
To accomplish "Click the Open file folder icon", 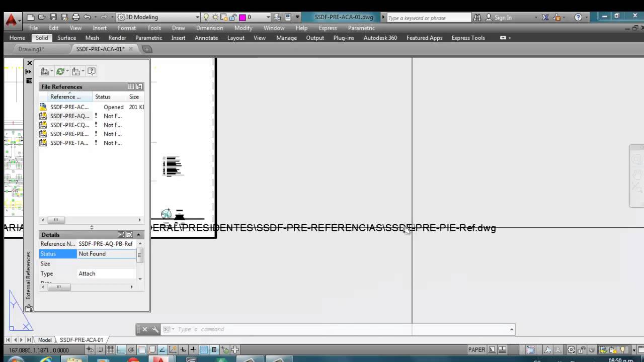I will click(42, 17).
